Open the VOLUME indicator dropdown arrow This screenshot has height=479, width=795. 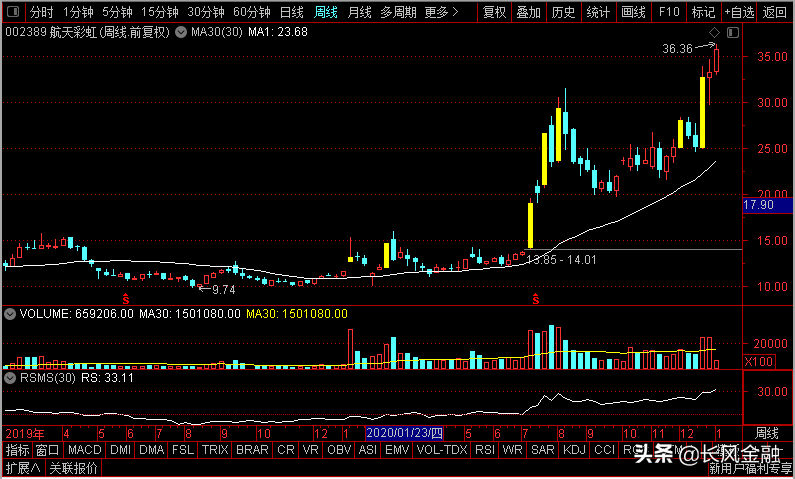pyautogui.click(x=9, y=314)
